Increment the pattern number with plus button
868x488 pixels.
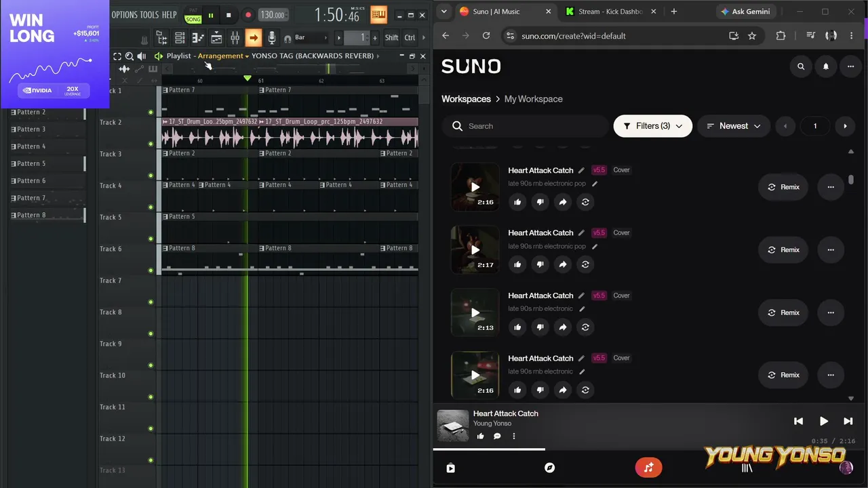(x=374, y=38)
